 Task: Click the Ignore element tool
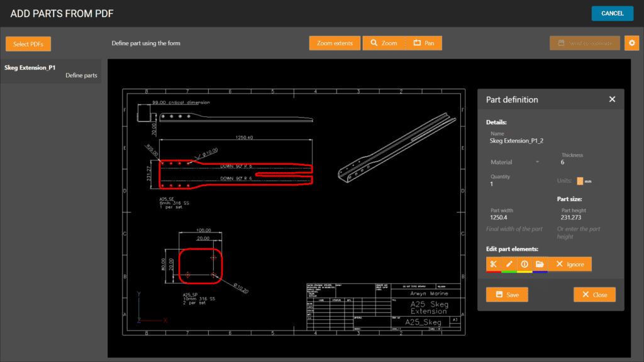coord(569,264)
